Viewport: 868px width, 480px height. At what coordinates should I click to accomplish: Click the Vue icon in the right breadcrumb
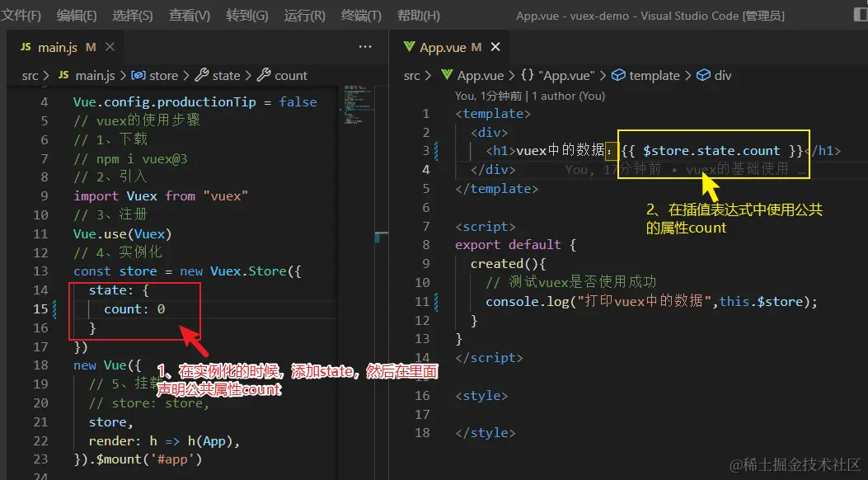[x=447, y=75]
